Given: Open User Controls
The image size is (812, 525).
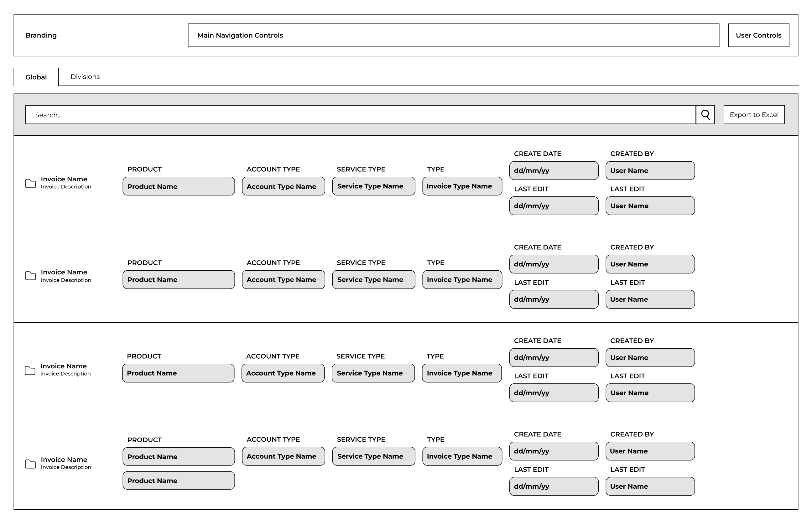Looking at the screenshot, I should [x=758, y=35].
